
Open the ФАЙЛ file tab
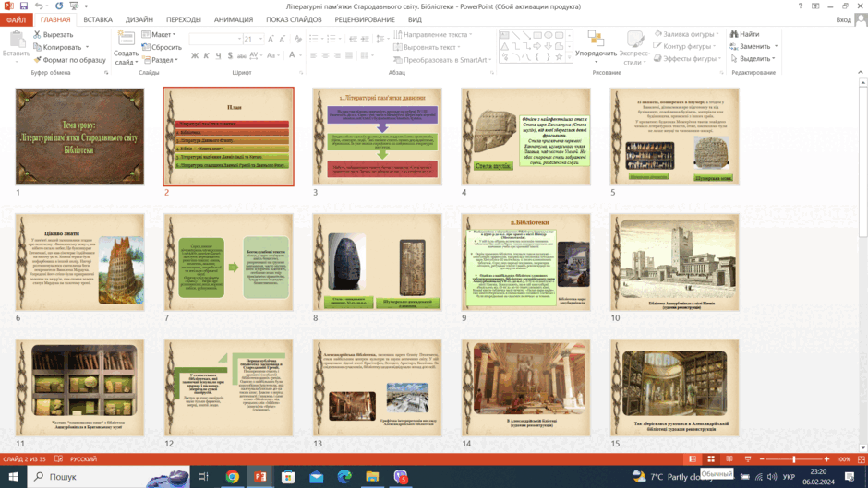tap(16, 19)
